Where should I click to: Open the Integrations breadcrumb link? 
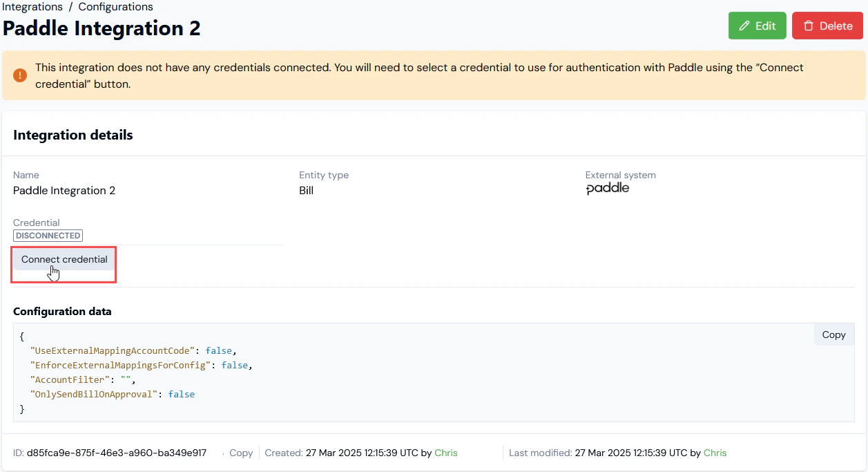tap(32, 7)
